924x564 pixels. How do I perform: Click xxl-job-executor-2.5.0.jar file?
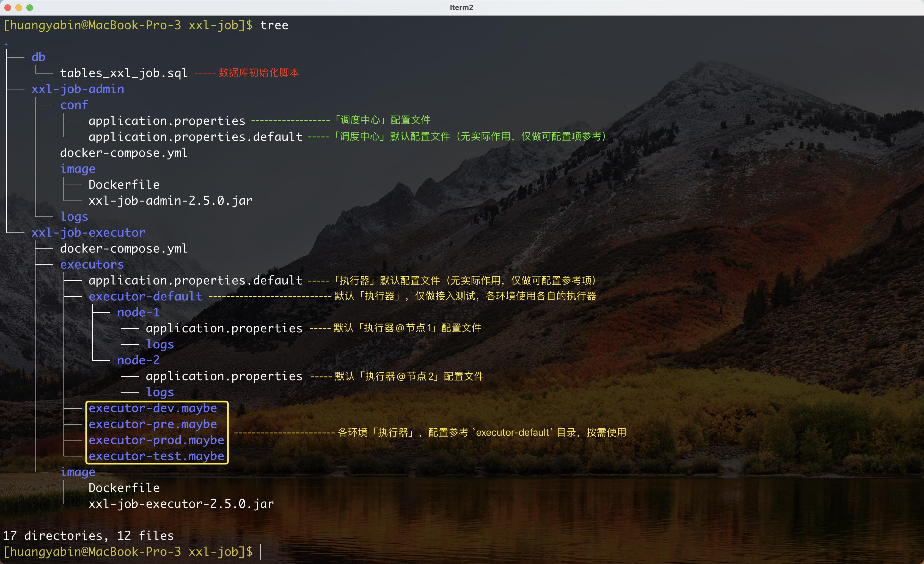tap(181, 504)
